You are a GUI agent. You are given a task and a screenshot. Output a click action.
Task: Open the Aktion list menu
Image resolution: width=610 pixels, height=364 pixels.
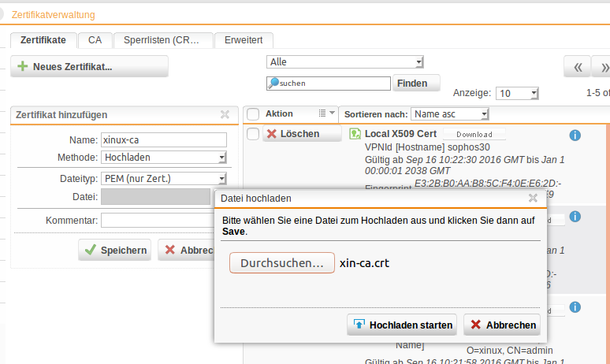click(x=327, y=113)
